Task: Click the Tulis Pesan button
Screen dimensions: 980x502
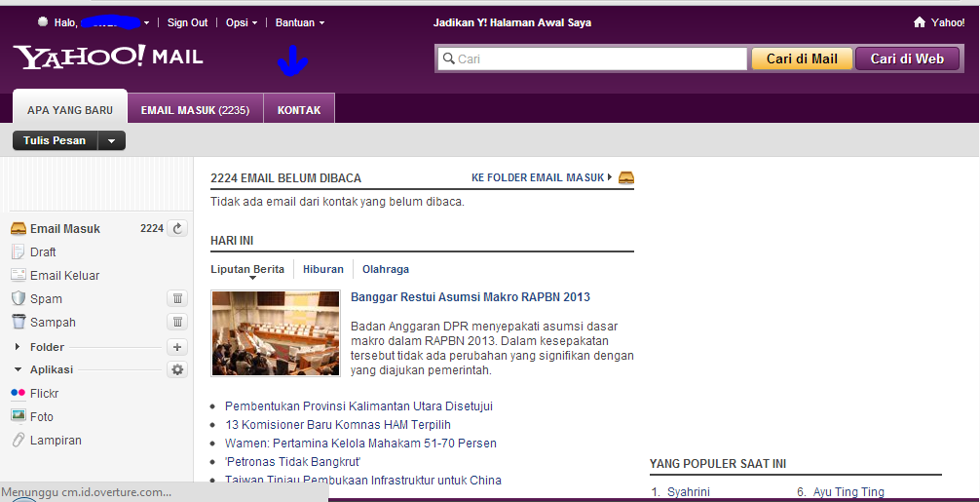Action: click(55, 140)
